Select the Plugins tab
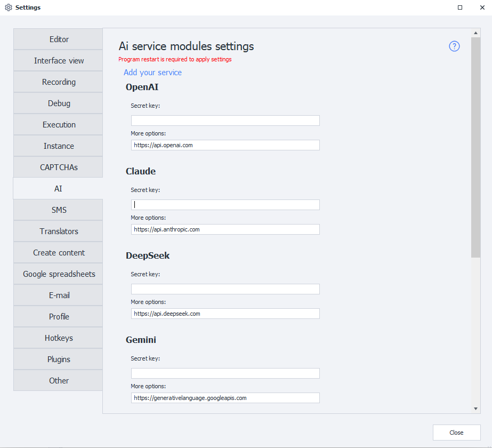Viewport: 492px width, 448px height. pos(58,359)
